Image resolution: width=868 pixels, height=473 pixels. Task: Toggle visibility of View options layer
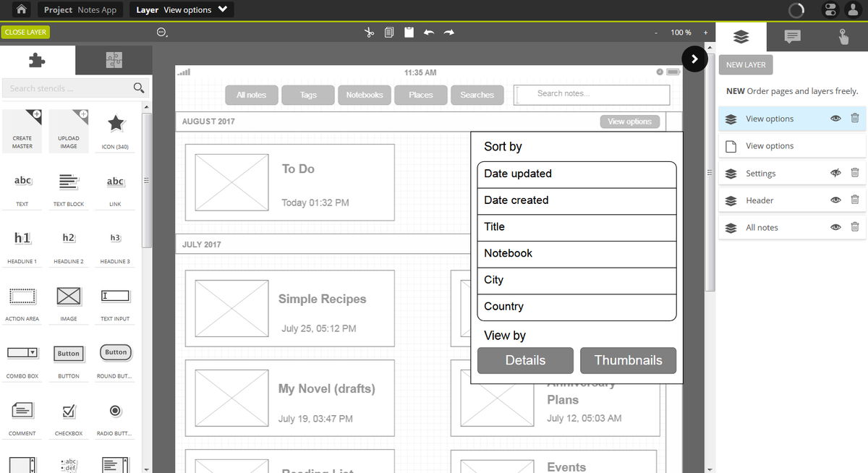835,119
